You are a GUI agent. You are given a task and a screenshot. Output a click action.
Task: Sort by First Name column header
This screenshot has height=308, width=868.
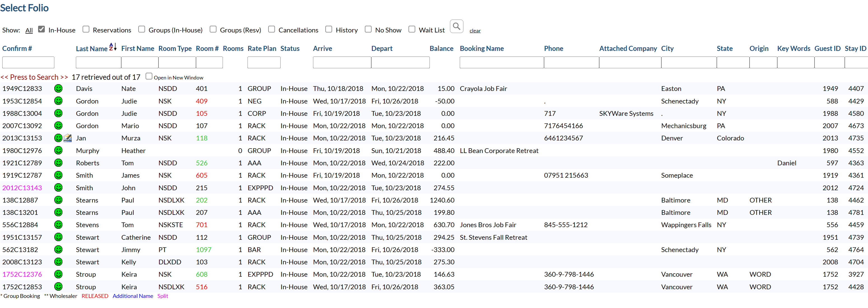click(x=137, y=48)
